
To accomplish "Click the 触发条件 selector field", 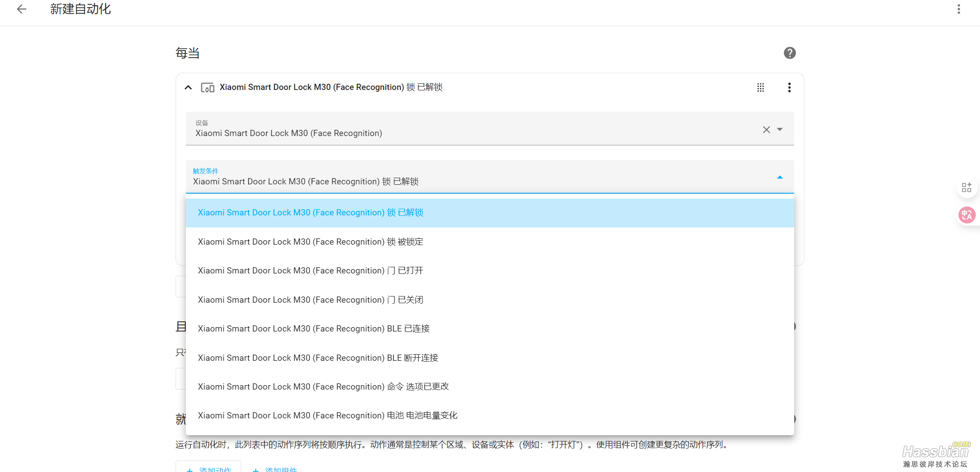I will [x=490, y=177].
